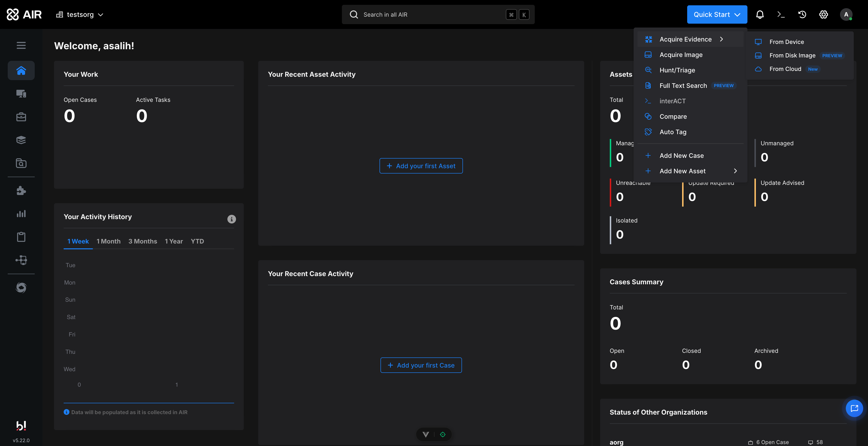Select the YTD tab
The image size is (868, 446).
click(197, 241)
